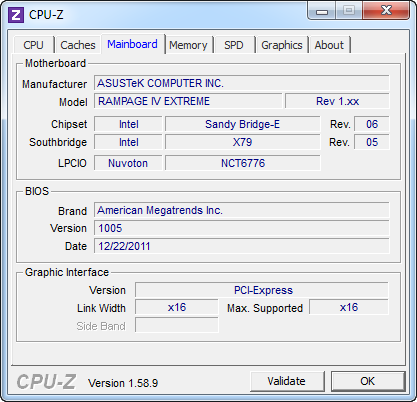417x402 pixels.
Task: Click the Nuvoton LPCIO vendor field
Action: click(128, 163)
